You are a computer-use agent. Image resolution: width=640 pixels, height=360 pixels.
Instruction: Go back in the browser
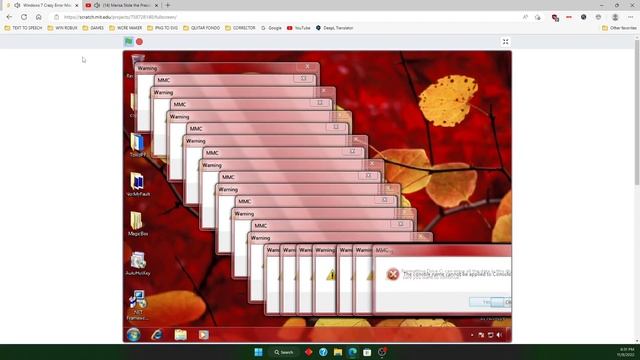9,17
